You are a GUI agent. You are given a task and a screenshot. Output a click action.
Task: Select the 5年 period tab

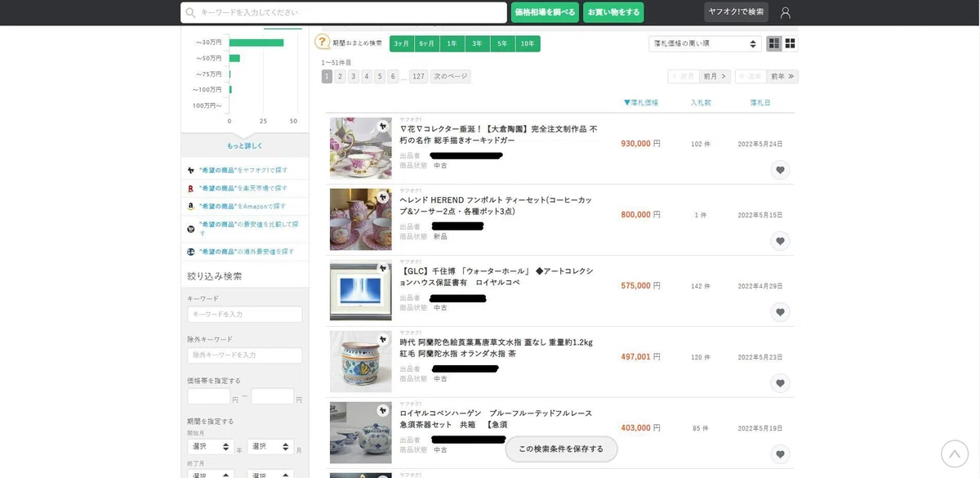click(502, 43)
